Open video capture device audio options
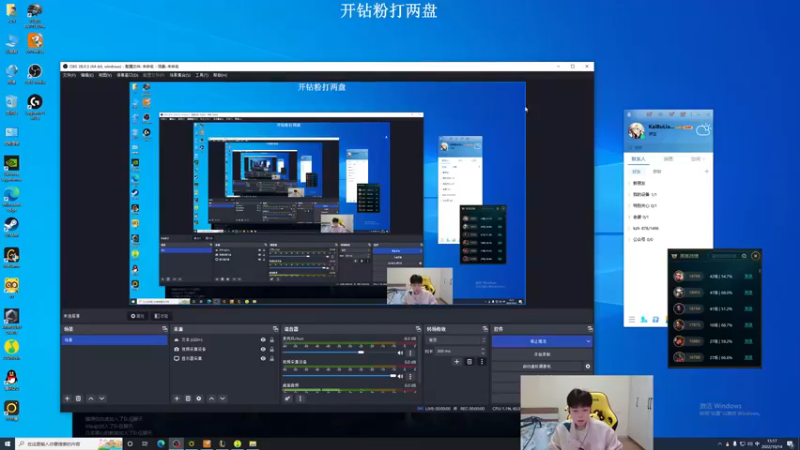Image resolution: width=800 pixels, height=450 pixels. click(410, 377)
